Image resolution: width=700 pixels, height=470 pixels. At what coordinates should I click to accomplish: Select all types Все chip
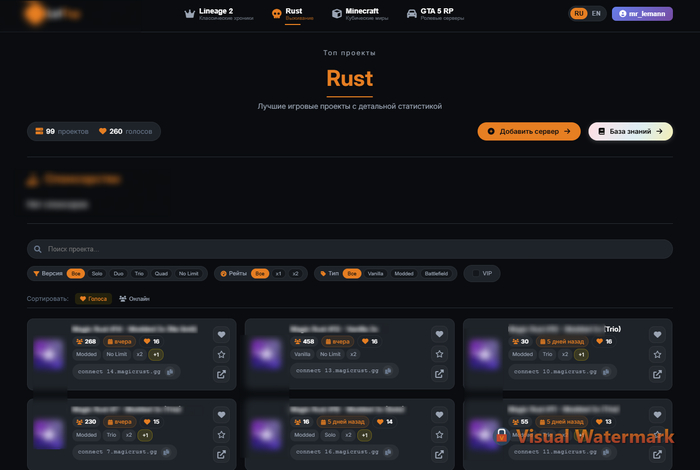[352, 274]
